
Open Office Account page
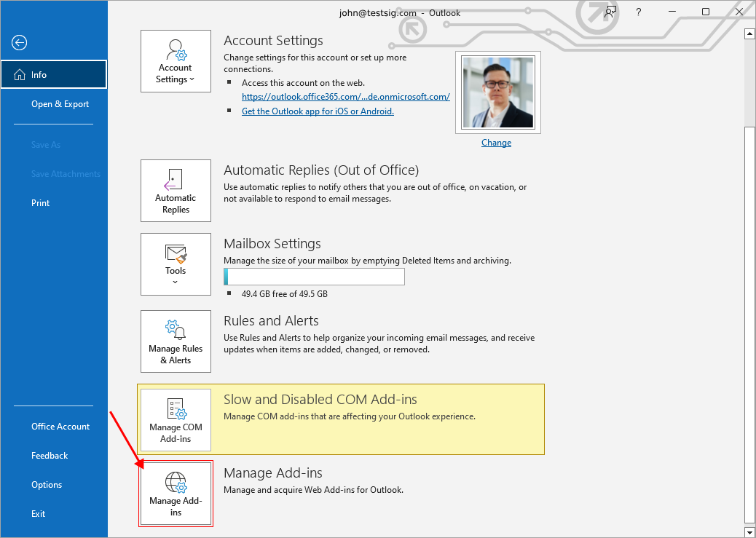tap(60, 427)
